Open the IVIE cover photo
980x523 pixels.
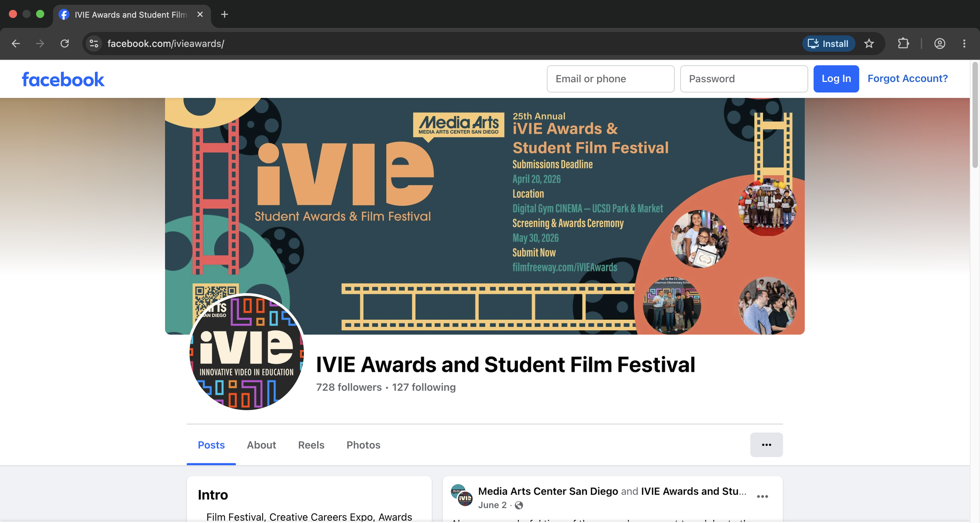tap(485, 216)
